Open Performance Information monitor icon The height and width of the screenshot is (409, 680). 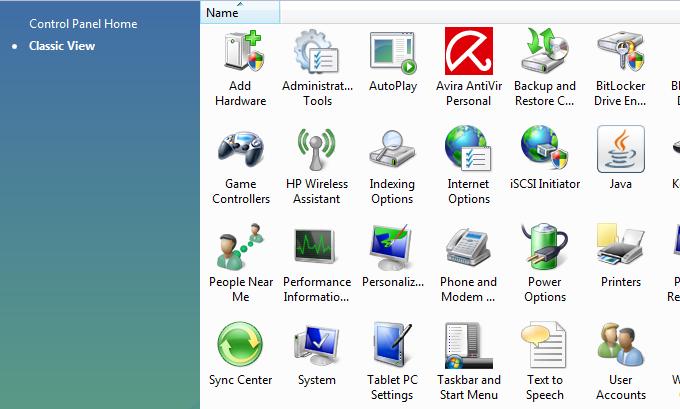click(x=315, y=245)
